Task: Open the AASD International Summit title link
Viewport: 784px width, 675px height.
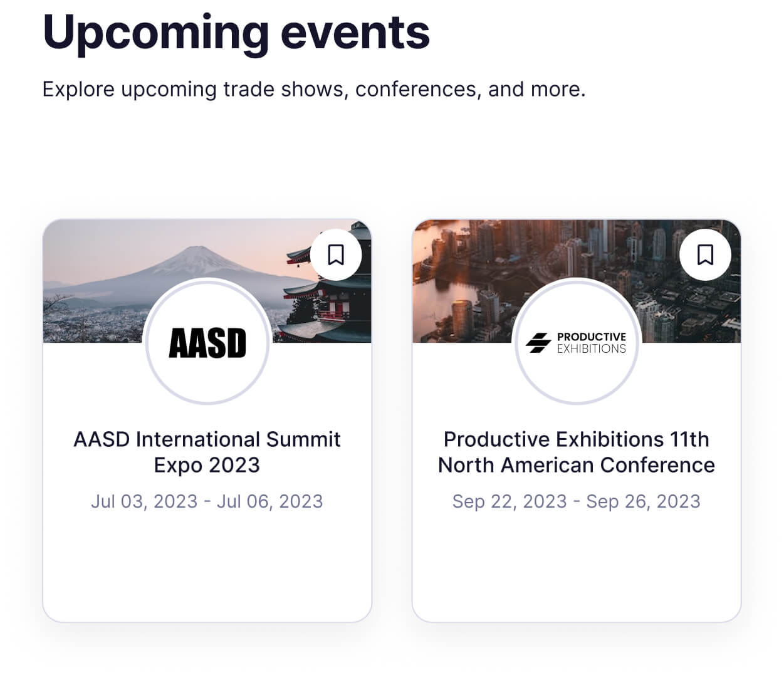Action: pos(207,439)
